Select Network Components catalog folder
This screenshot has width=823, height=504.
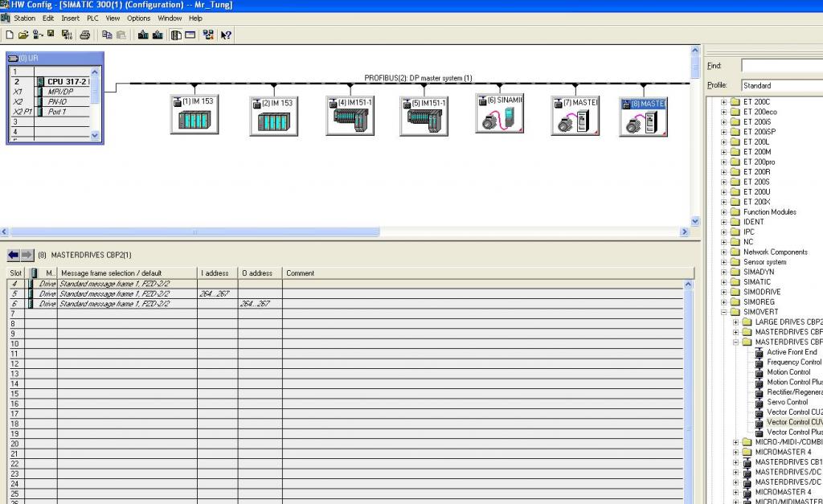pyautogui.click(x=776, y=252)
